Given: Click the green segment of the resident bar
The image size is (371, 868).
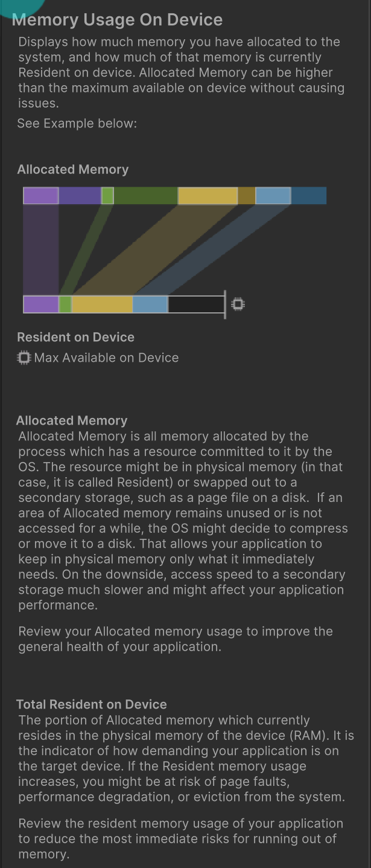Looking at the screenshot, I should pyautogui.click(x=65, y=304).
